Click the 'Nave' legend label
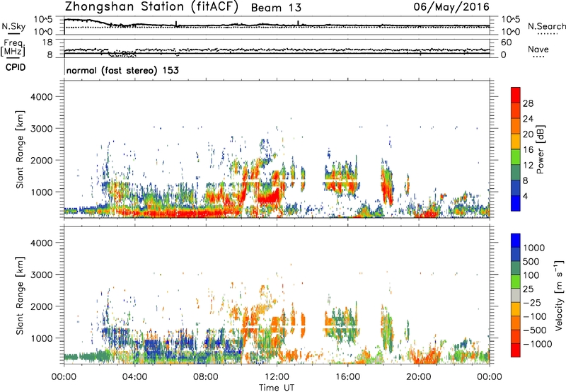 (538, 49)
